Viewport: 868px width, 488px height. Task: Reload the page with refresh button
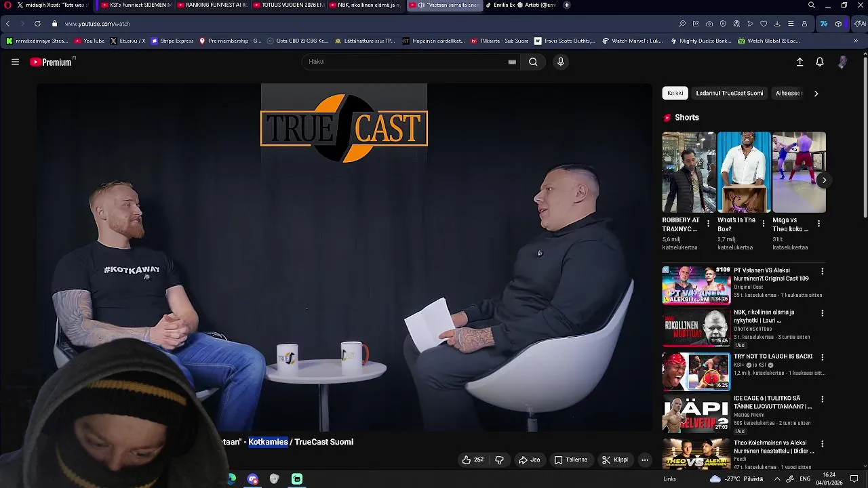[37, 24]
